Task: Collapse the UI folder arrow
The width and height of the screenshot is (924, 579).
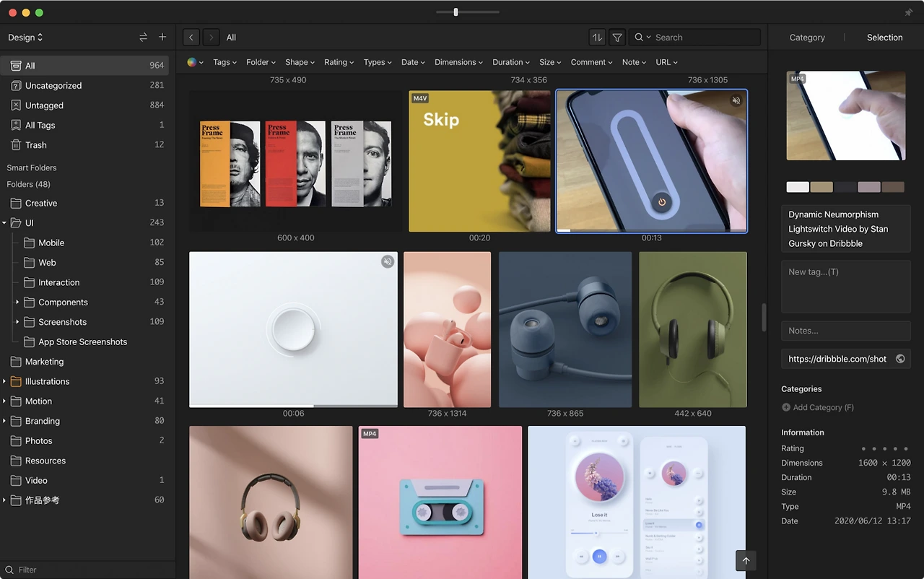Action: [4, 223]
